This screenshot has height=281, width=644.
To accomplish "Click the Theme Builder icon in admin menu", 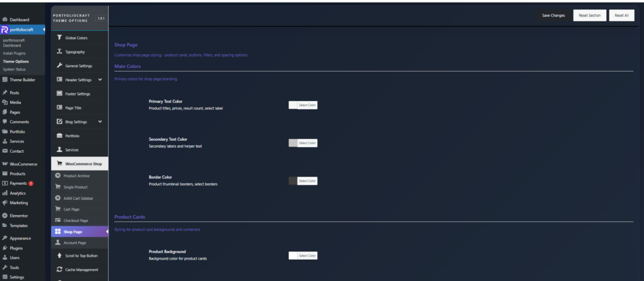I will (5, 80).
